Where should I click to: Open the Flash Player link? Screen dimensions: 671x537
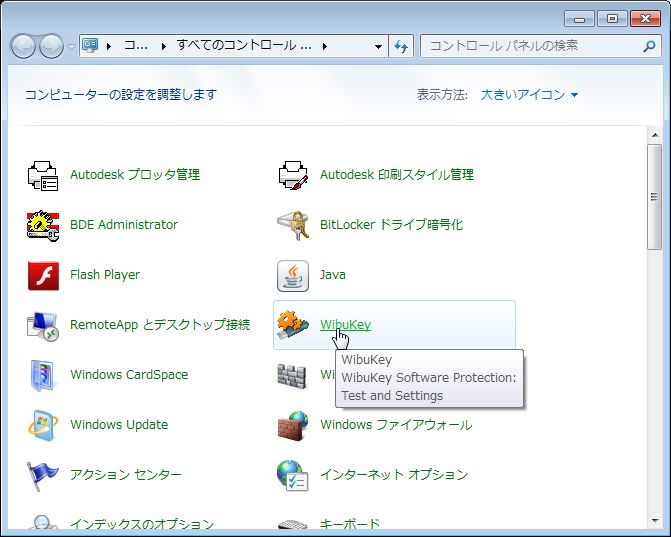(105, 275)
